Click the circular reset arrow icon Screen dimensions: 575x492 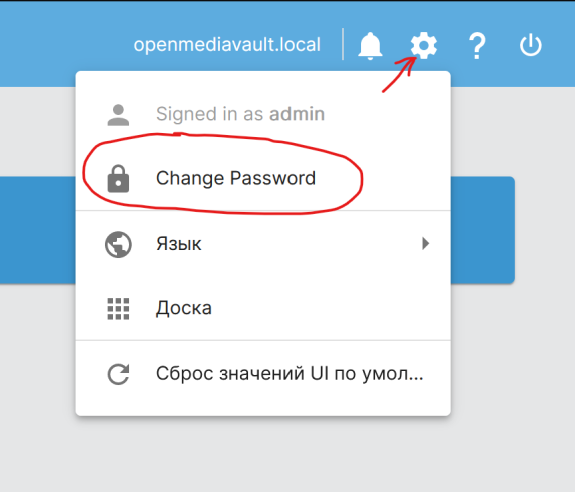click(118, 374)
